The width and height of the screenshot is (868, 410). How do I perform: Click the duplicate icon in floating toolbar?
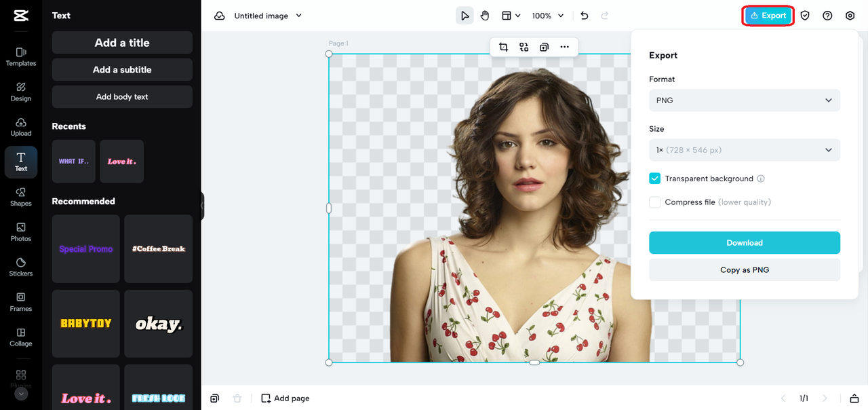[x=544, y=47]
